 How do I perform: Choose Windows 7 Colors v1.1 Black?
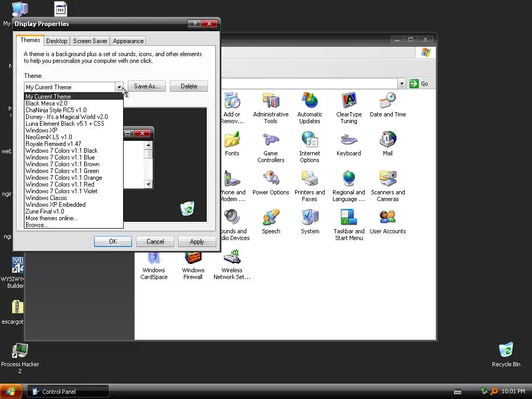click(x=74, y=151)
